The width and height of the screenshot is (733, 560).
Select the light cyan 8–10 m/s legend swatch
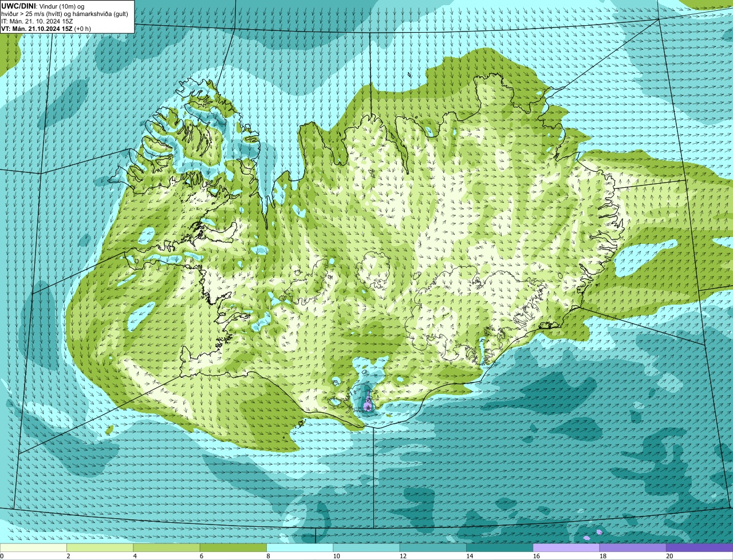(299, 548)
